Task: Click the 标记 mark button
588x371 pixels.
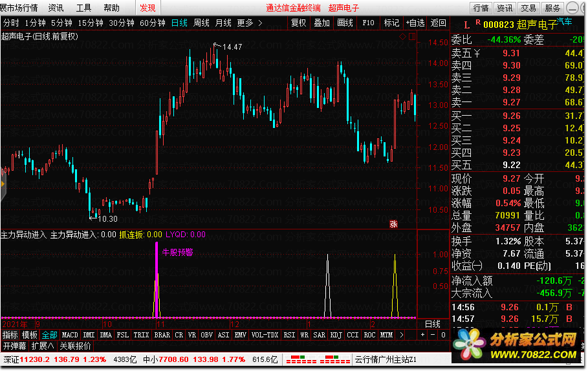Action: coord(391,23)
